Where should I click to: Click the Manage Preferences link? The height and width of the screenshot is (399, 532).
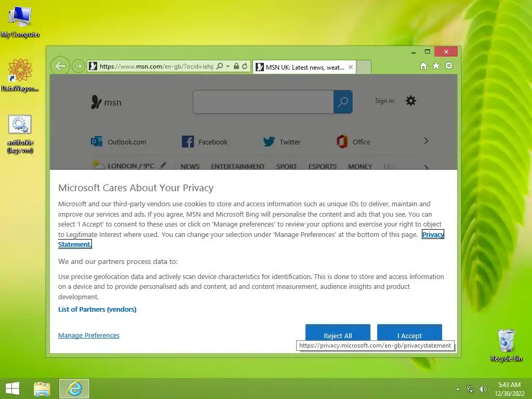point(89,335)
